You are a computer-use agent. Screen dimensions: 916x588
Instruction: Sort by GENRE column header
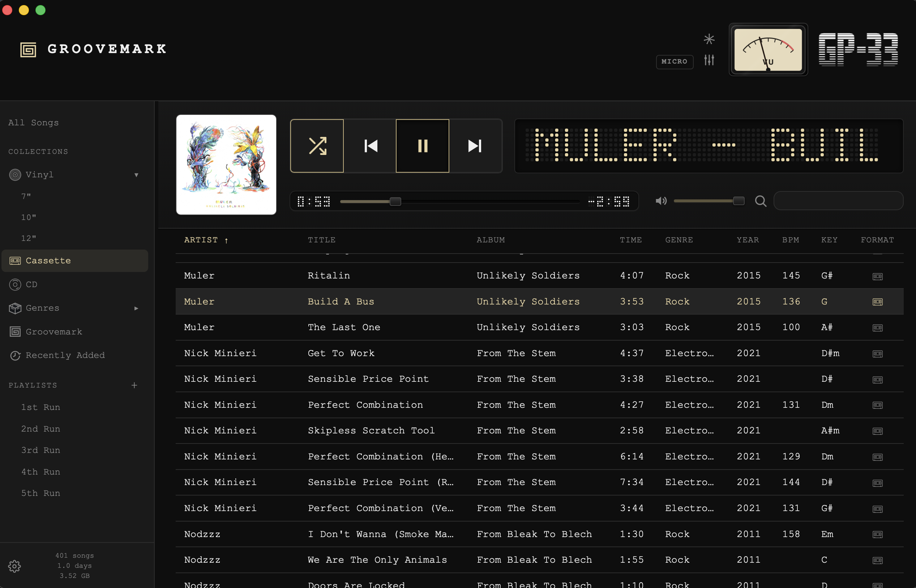click(679, 240)
